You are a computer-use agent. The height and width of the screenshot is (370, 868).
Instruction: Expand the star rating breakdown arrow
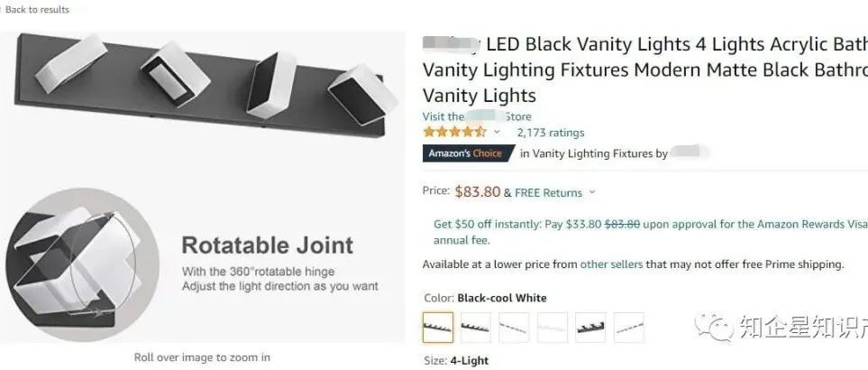tap(497, 133)
